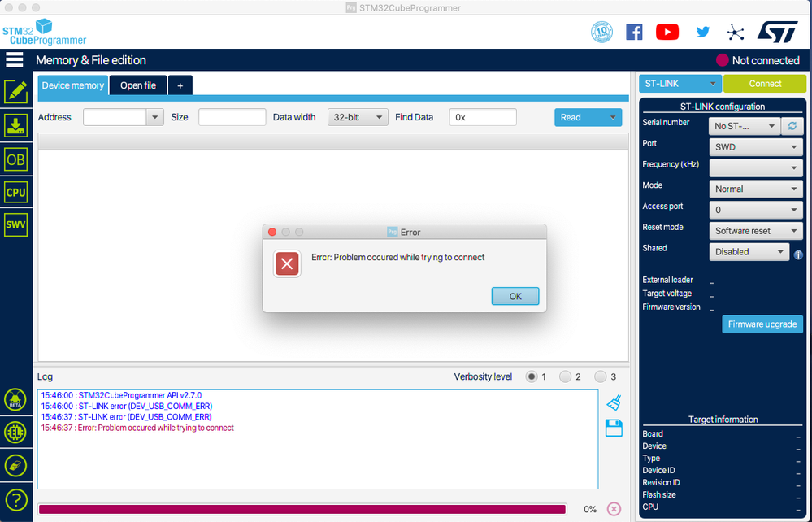
Task: Open the Access port dropdown
Action: pos(756,210)
